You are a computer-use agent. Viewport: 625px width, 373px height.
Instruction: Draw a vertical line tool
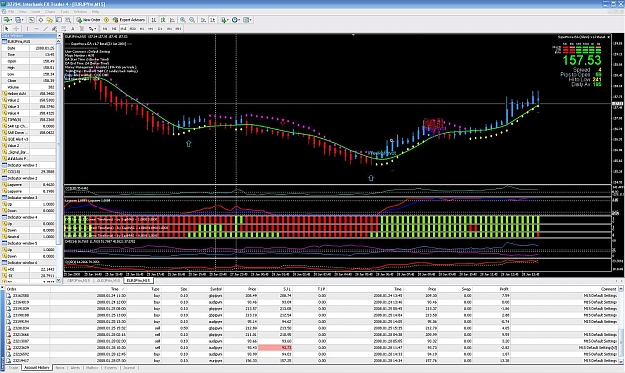(27, 29)
